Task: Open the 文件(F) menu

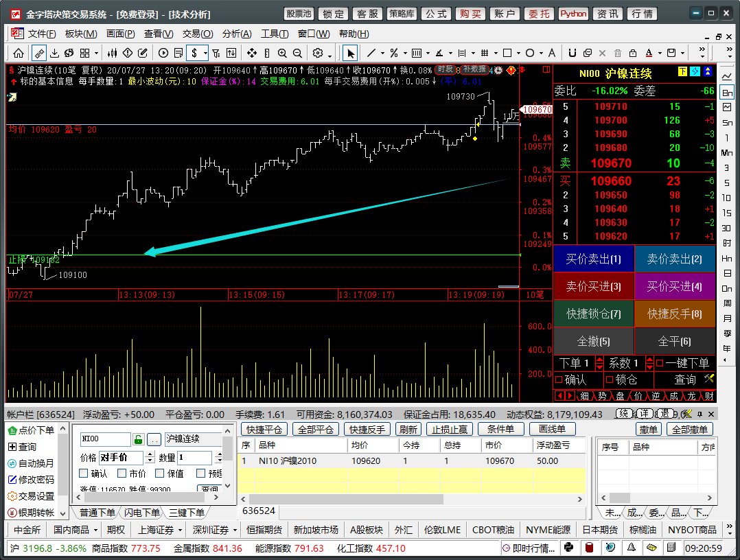Action: click(41, 34)
